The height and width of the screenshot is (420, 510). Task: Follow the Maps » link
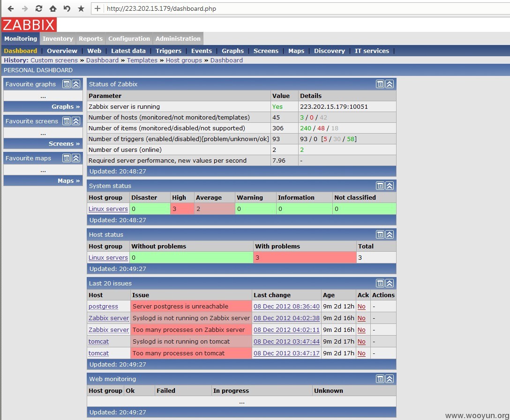tap(68, 180)
